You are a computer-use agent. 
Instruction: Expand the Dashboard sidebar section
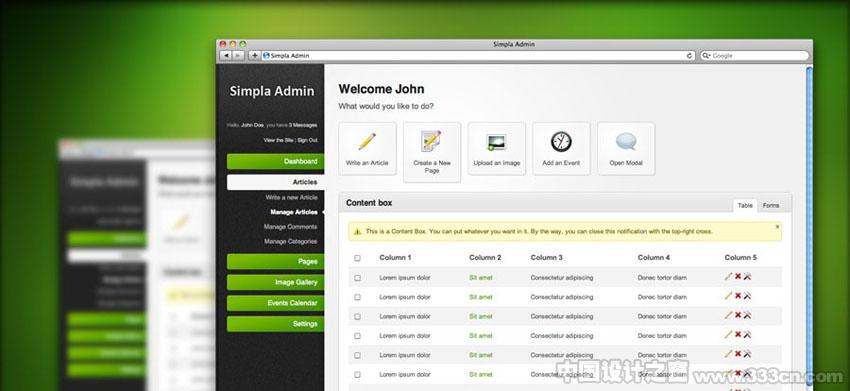[x=275, y=162]
